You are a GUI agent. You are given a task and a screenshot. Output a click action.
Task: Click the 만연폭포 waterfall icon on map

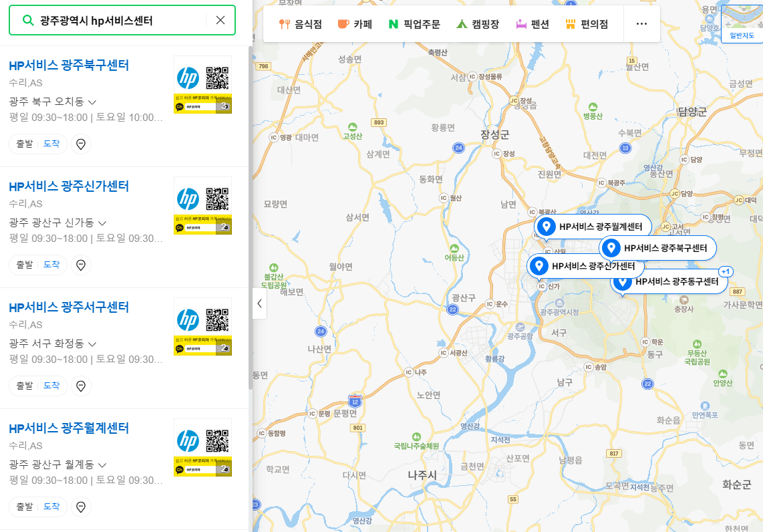pyautogui.click(x=705, y=406)
